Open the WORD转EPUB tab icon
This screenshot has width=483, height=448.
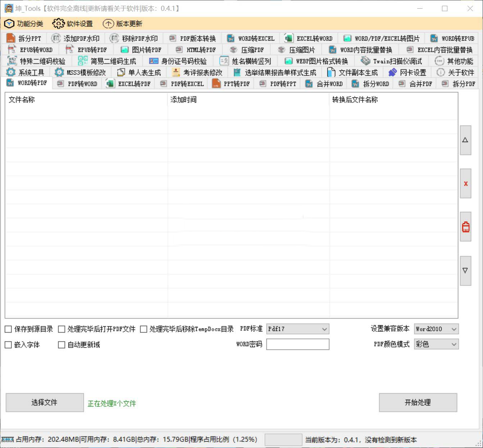(x=434, y=38)
